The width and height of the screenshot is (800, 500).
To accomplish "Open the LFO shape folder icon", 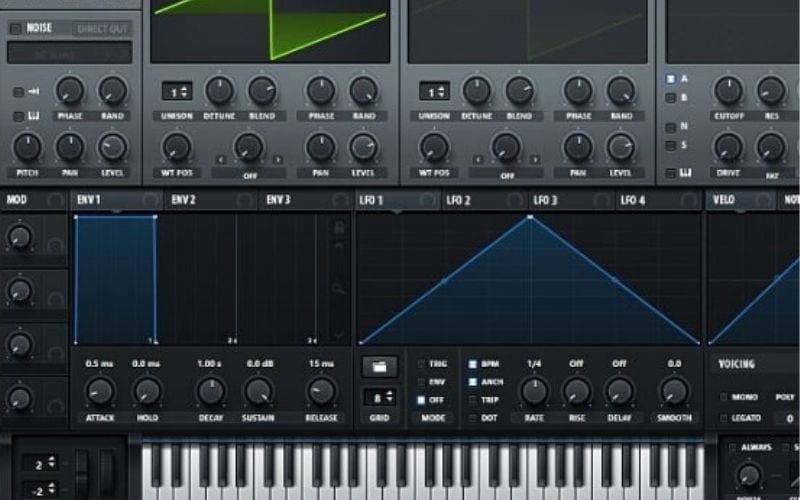I will [x=379, y=367].
